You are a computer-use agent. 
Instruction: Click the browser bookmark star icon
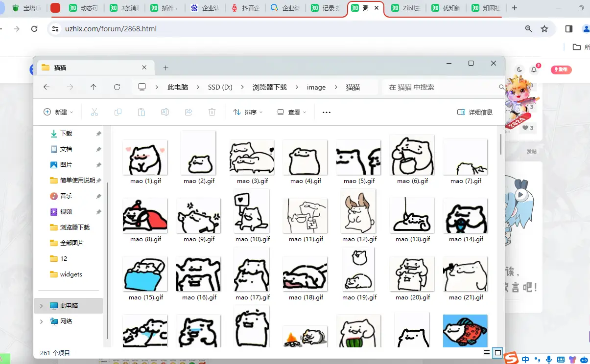(x=544, y=29)
